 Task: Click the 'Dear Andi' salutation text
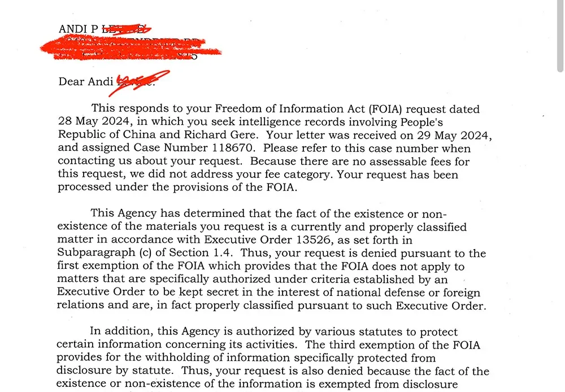(86, 81)
